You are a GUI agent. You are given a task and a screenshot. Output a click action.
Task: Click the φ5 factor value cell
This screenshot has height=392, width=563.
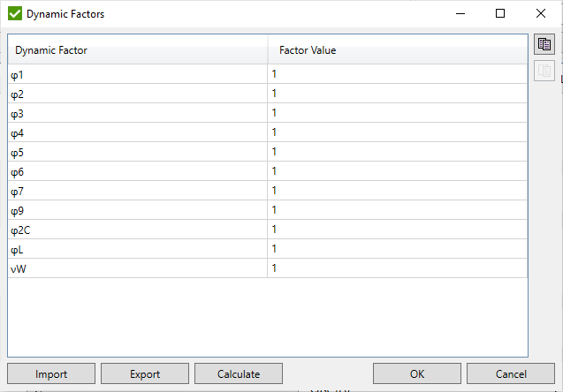click(398, 152)
